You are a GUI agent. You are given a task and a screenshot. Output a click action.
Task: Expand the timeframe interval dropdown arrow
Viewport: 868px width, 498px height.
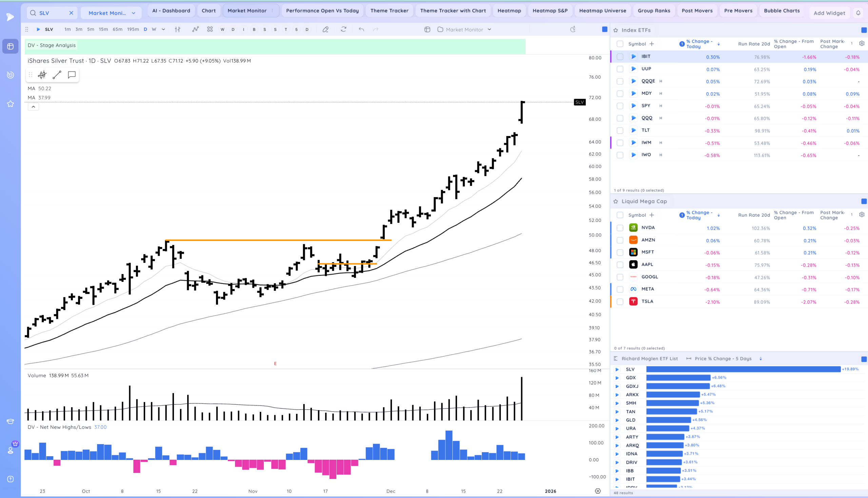163,30
